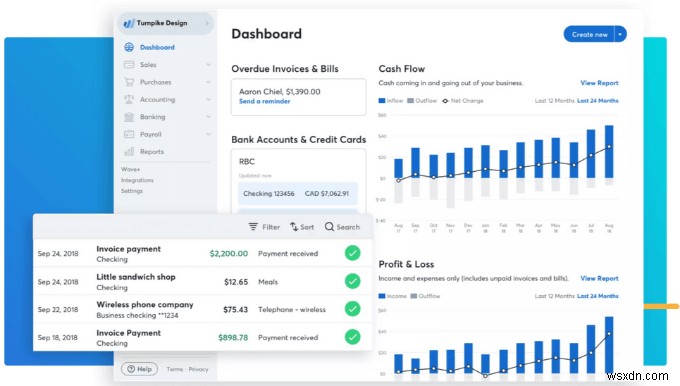The height and width of the screenshot is (386, 680).
Task: Expand the Turnpike Design business switcher chevron
Action: (x=207, y=23)
